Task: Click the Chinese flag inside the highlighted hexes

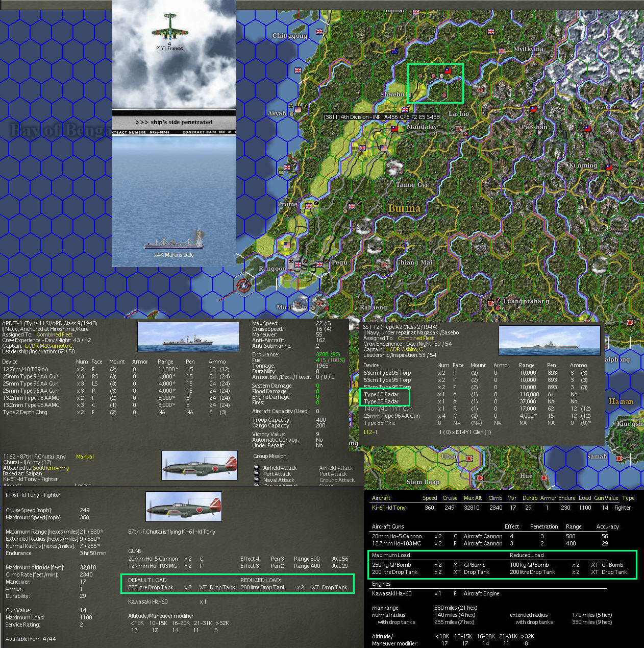Action: click(448, 70)
